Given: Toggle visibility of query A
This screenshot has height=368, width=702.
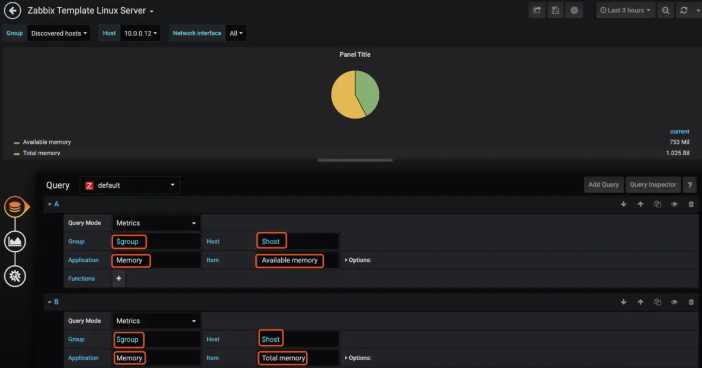Looking at the screenshot, I should [x=674, y=204].
